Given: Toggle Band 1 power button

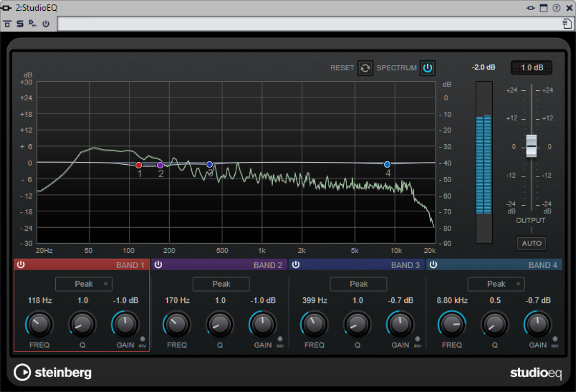Looking at the screenshot, I should tap(21, 265).
